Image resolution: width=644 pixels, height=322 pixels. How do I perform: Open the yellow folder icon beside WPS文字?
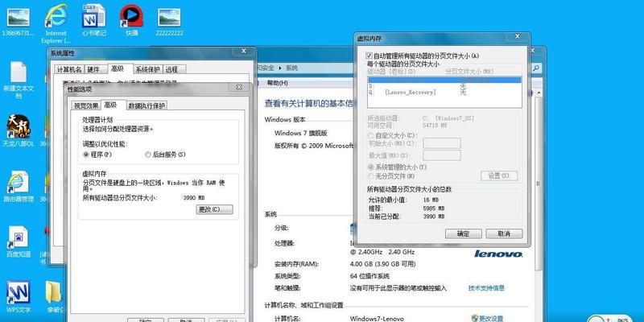(54, 292)
